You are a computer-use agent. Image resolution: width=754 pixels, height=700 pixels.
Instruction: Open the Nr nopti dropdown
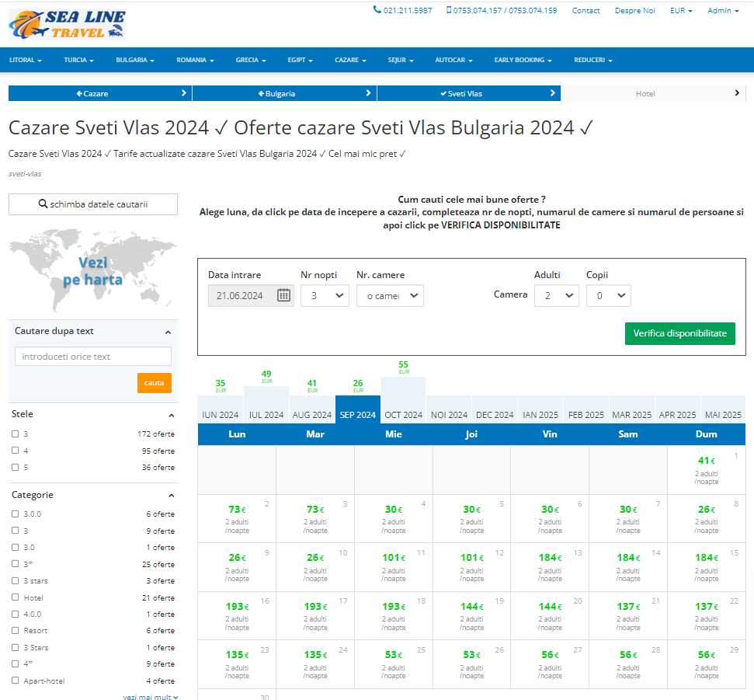(325, 295)
